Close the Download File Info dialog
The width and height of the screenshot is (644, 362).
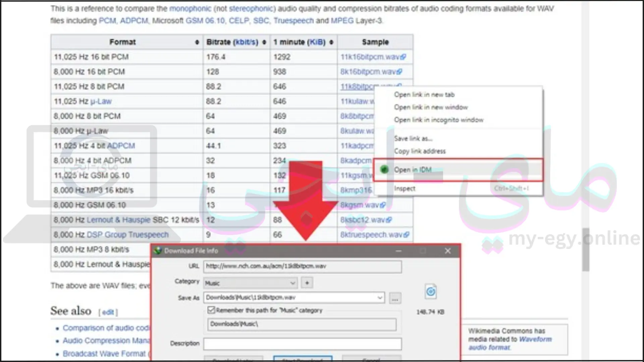tap(448, 251)
